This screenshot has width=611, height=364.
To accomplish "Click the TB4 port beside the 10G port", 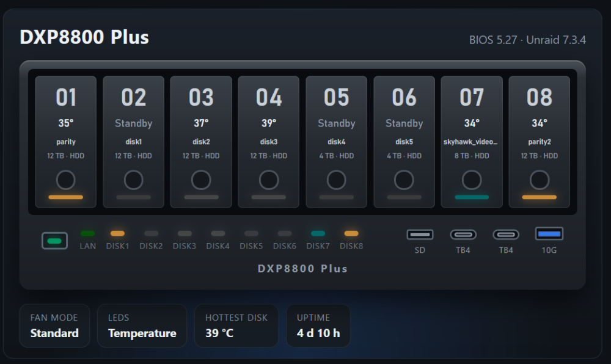I will 506,235.
